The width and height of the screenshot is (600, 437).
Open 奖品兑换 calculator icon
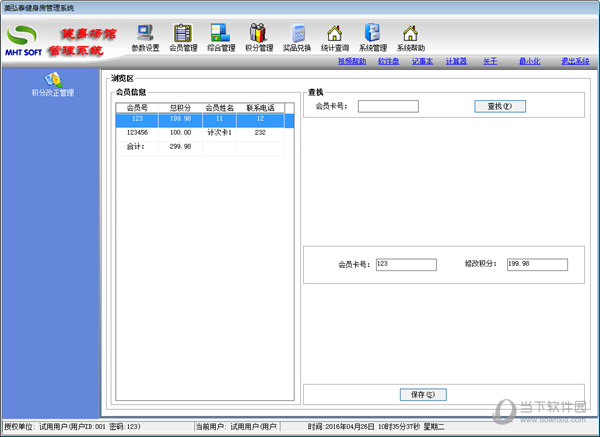coord(297,38)
